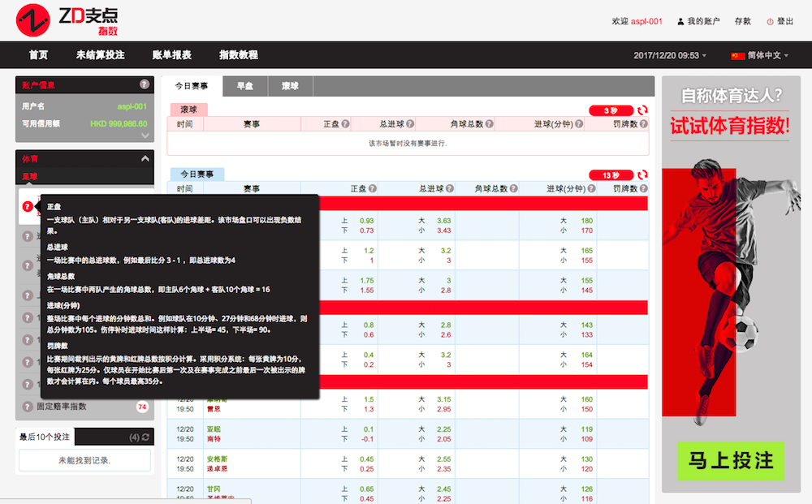812x504 pixels.
Task: Open 未结算投注 in navigation bar
Action: (100, 55)
